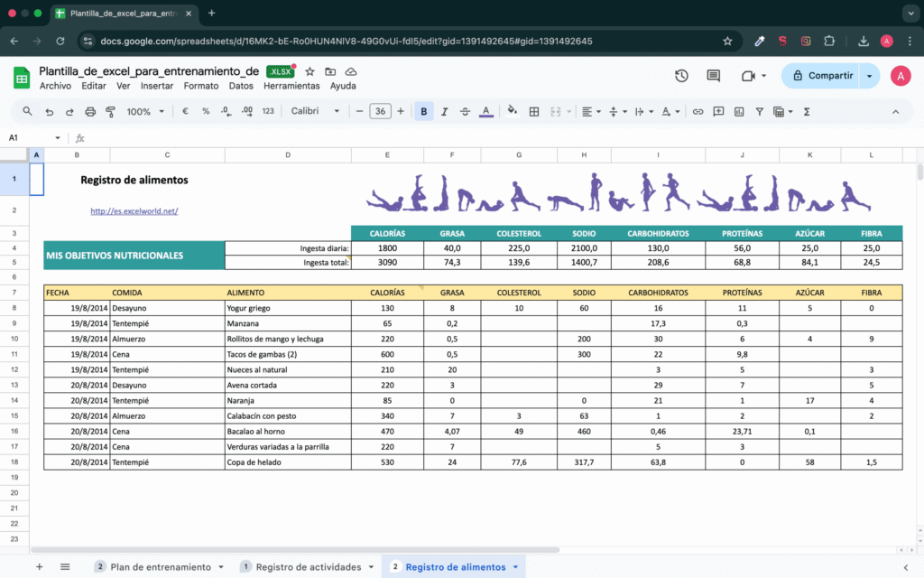The image size is (924, 578).
Task: Choose a text color with the A swatch
Action: [485, 111]
